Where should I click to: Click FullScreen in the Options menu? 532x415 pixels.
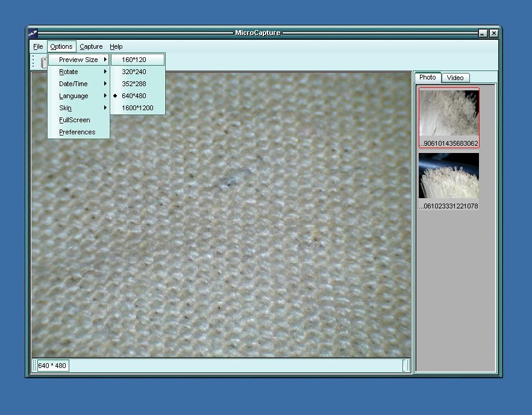[75, 120]
